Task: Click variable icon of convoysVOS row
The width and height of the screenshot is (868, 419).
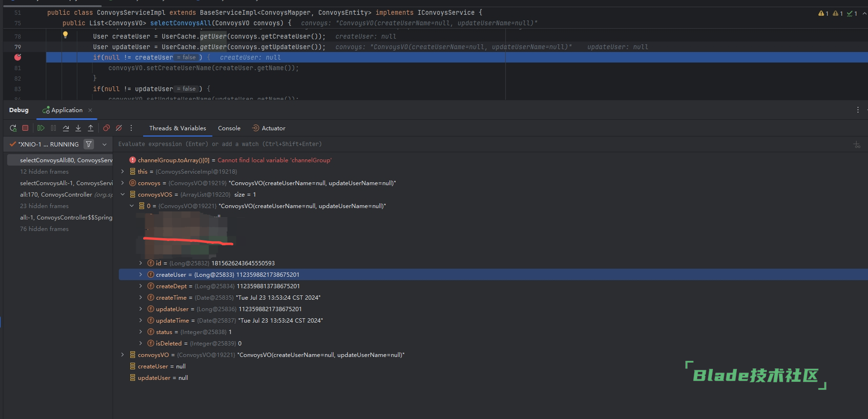Action: (133, 194)
